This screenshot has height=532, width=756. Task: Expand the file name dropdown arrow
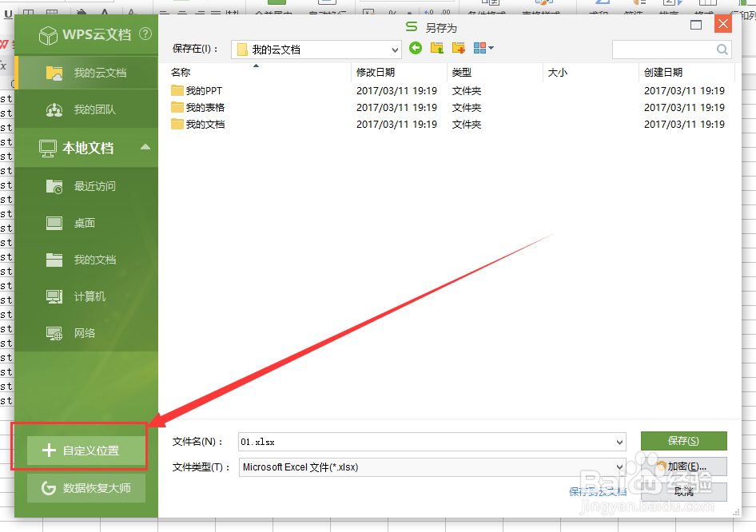coord(619,442)
